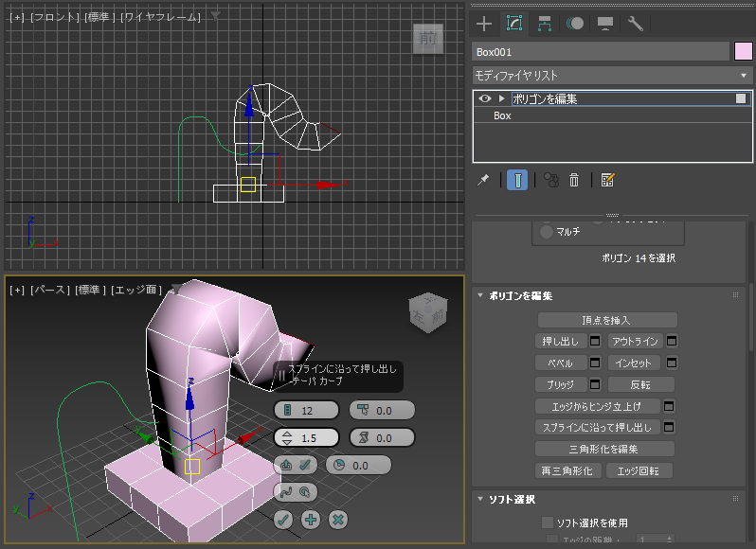This screenshot has height=549, width=756.
Task: Click the エッジからヒンジ立上げ button
Action: pyautogui.click(x=598, y=406)
